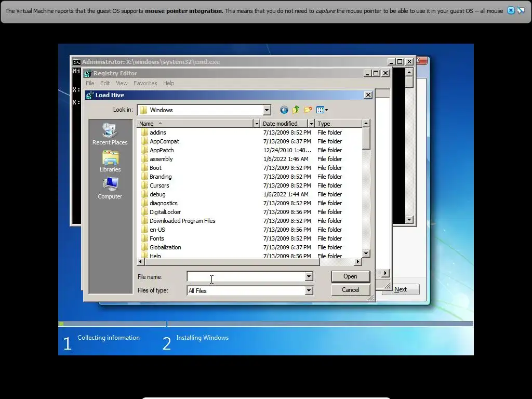
Task: Click the file list scroll up arrow
Action: pyautogui.click(x=366, y=123)
